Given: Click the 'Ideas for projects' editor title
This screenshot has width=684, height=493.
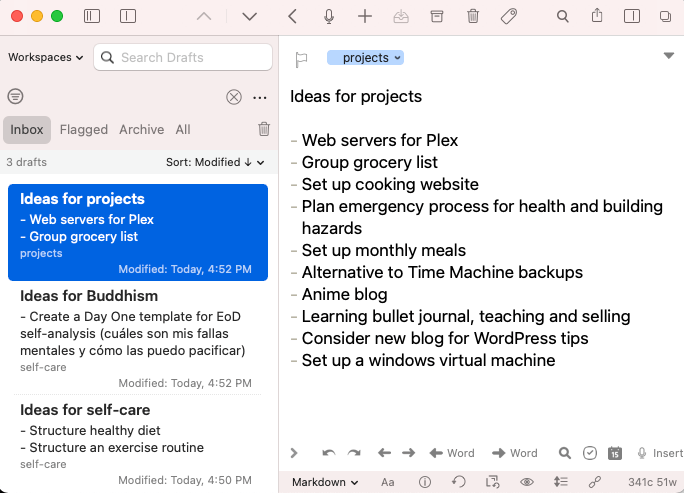Looking at the screenshot, I should click(x=356, y=96).
